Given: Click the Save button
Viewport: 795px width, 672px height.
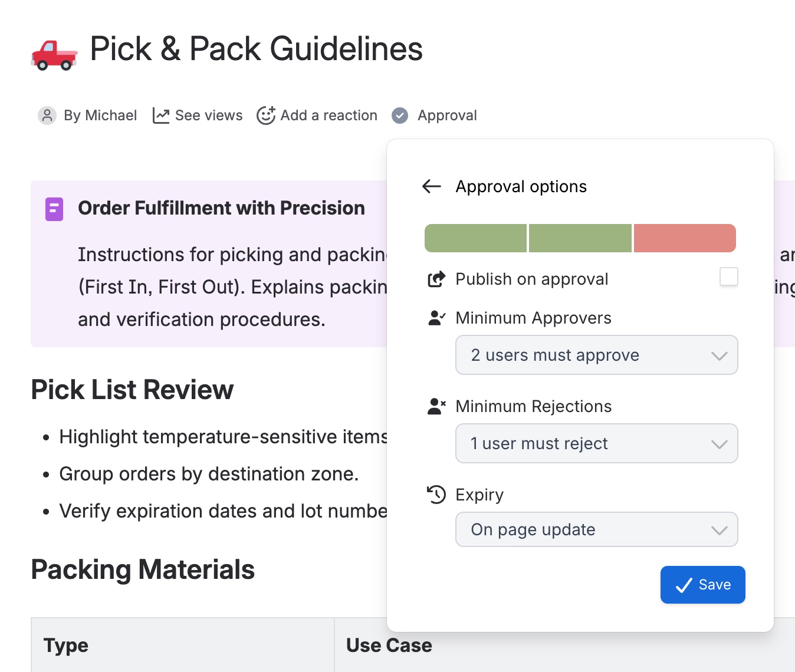Looking at the screenshot, I should pos(702,585).
